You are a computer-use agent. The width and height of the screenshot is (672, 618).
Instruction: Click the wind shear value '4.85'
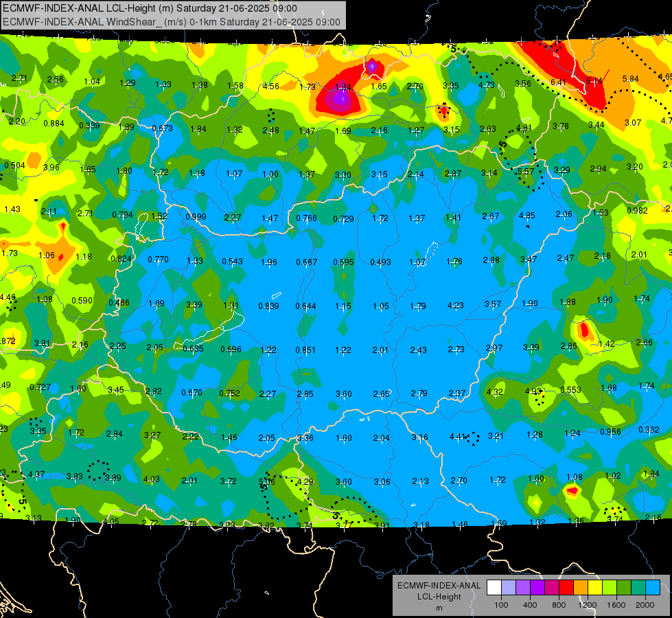(526, 216)
